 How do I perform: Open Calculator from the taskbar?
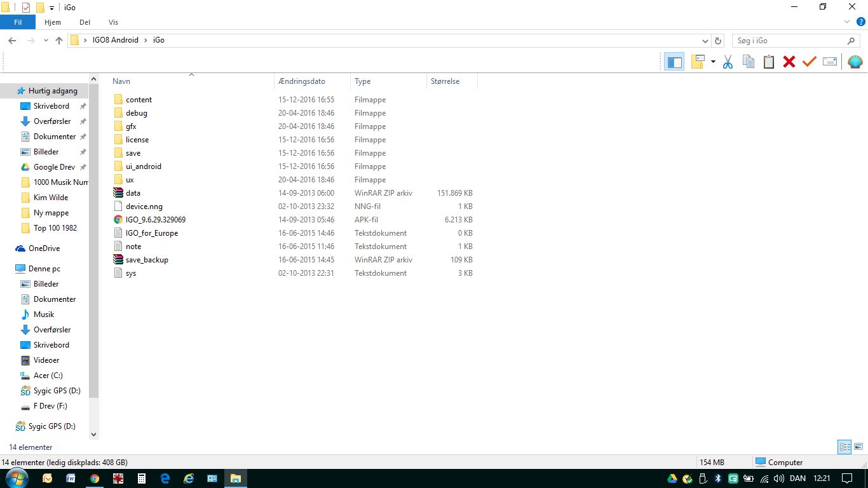coord(142,478)
